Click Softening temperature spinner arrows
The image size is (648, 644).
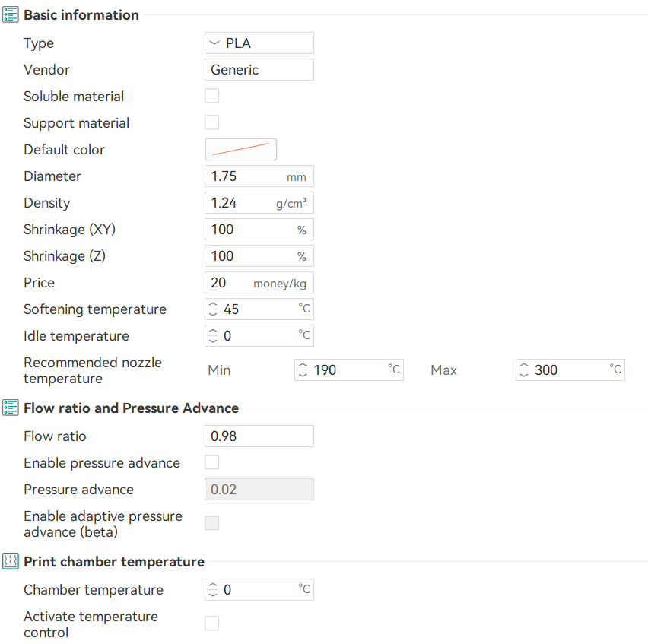[213, 309]
